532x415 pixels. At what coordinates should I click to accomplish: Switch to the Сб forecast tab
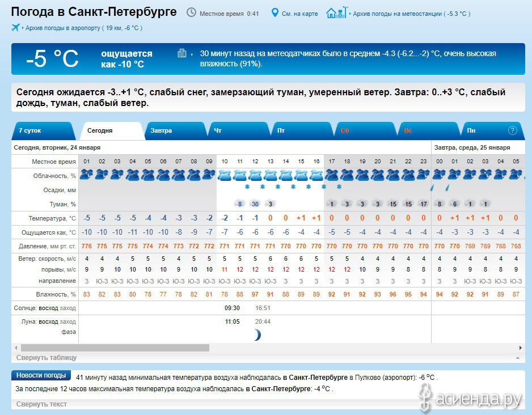366,131
